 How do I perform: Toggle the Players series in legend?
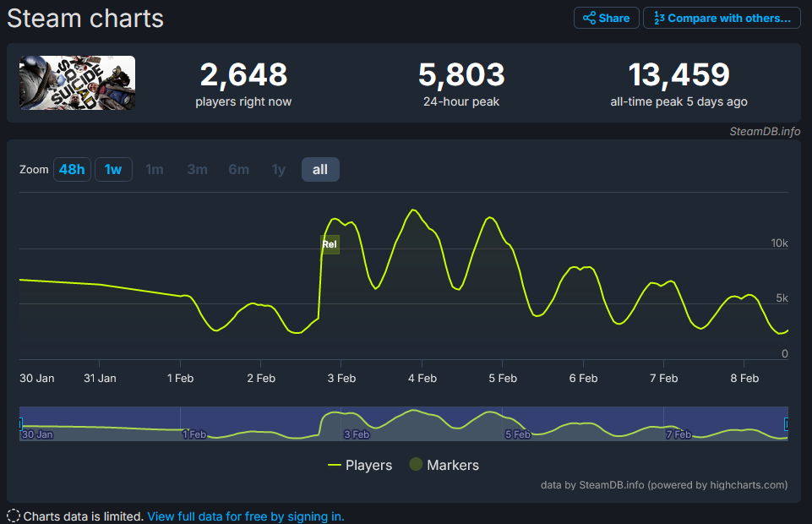tap(360, 465)
